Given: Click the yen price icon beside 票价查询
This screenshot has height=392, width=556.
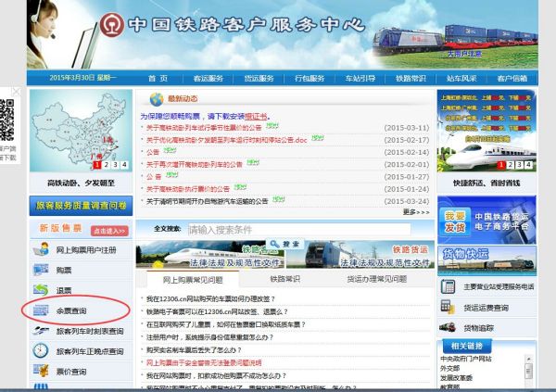Looking at the screenshot, I should tap(41, 371).
